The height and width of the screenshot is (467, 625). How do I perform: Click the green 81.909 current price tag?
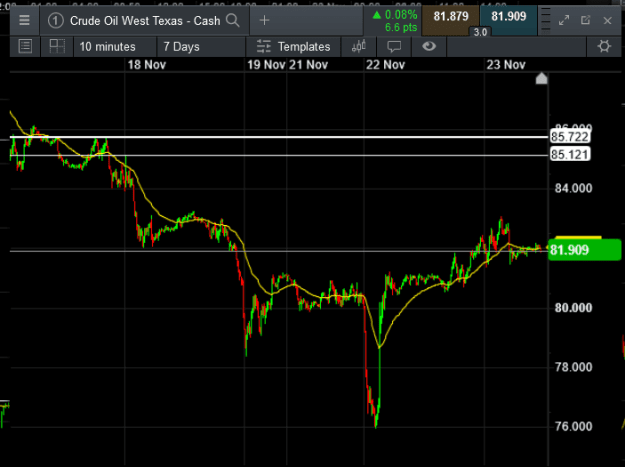click(x=584, y=250)
